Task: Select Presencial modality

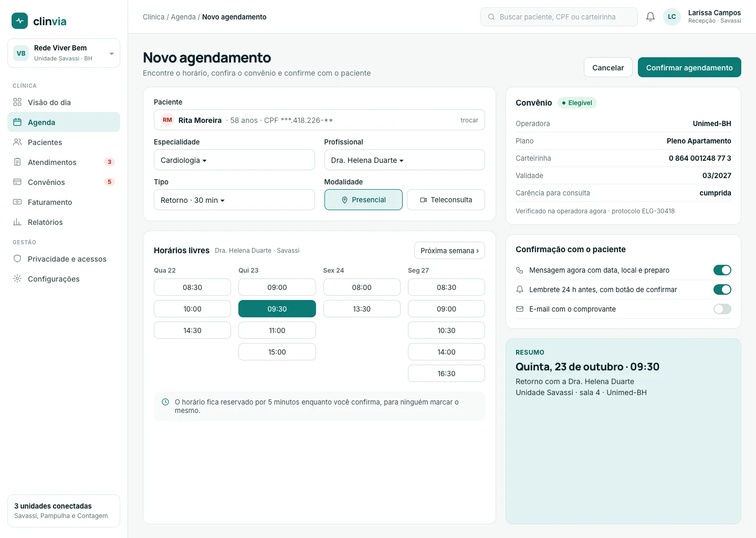Action: pos(363,200)
